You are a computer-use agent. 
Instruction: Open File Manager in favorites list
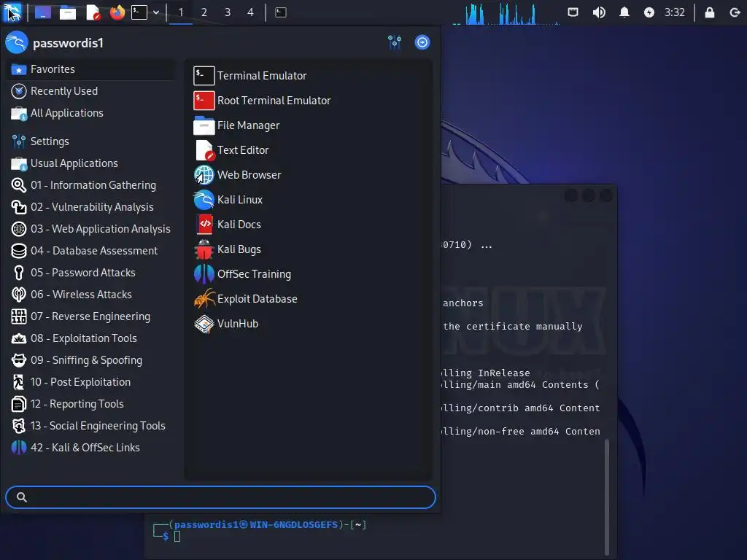(309, 125)
